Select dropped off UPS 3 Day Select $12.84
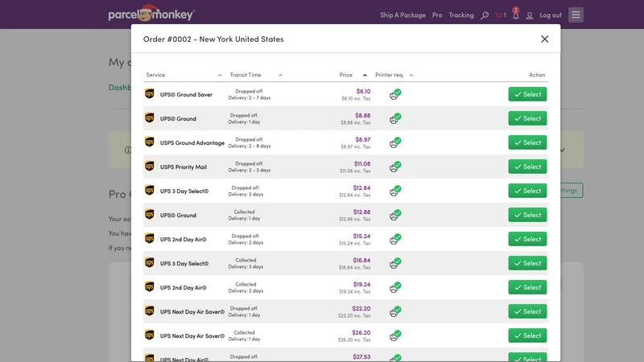Viewport: 644px width, 362px height. (527, 191)
